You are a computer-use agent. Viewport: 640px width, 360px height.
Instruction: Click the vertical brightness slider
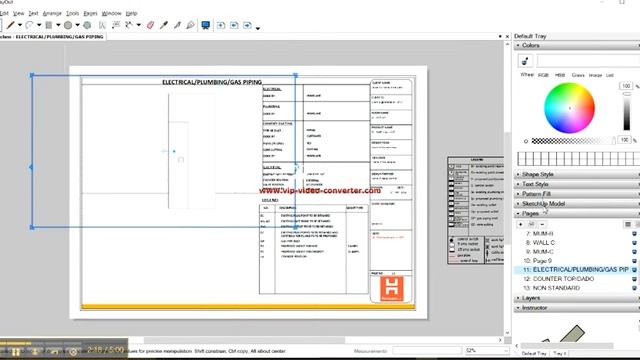point(627,111)
